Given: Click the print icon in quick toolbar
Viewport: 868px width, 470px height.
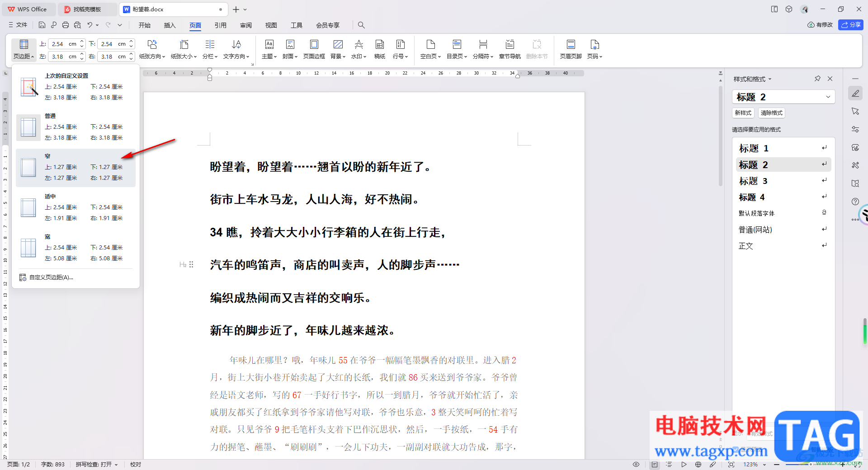Looking at the screenshot, I should 66,25.
